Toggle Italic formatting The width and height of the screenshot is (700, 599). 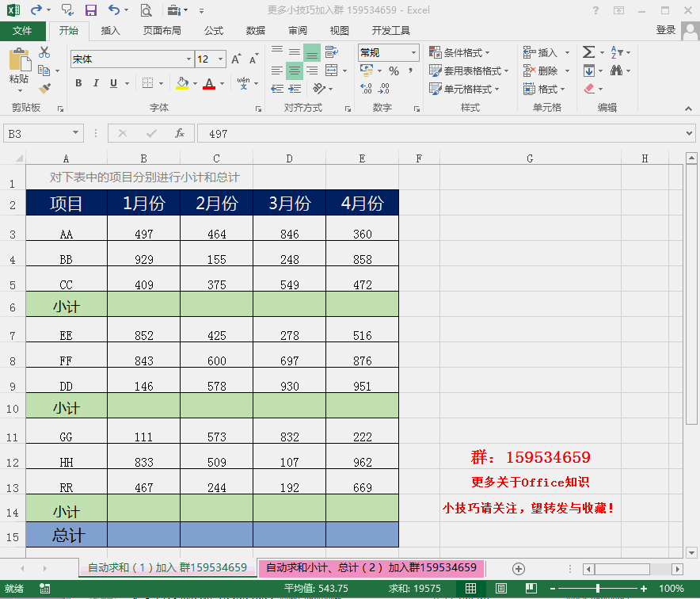[96, 83]
